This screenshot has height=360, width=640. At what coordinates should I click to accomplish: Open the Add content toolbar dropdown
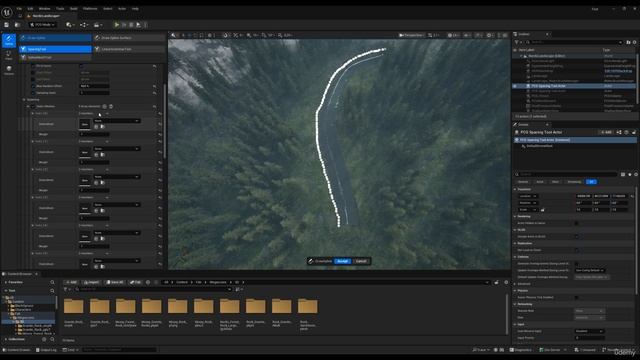(70, 25)
